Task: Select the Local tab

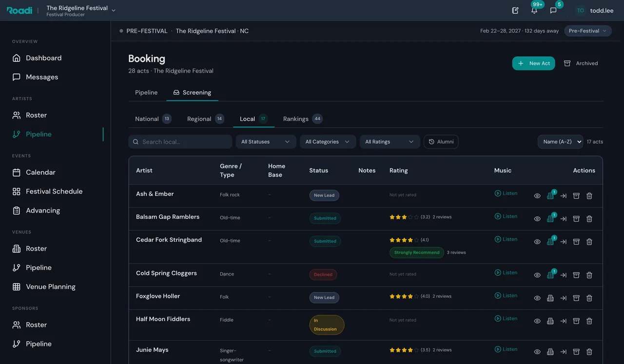Action: point(253,119)
